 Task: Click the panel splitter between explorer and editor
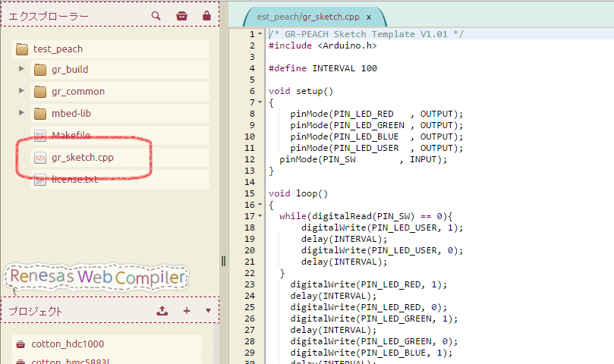[223, 260]
